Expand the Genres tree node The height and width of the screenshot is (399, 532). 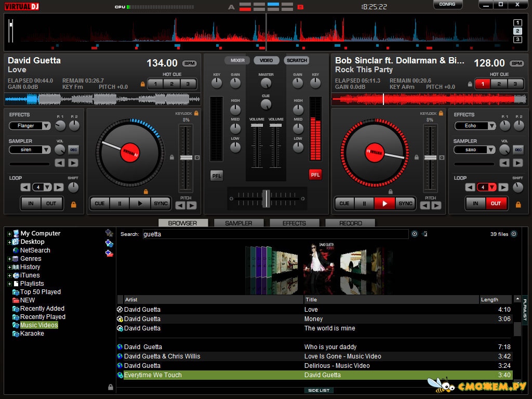9,259
